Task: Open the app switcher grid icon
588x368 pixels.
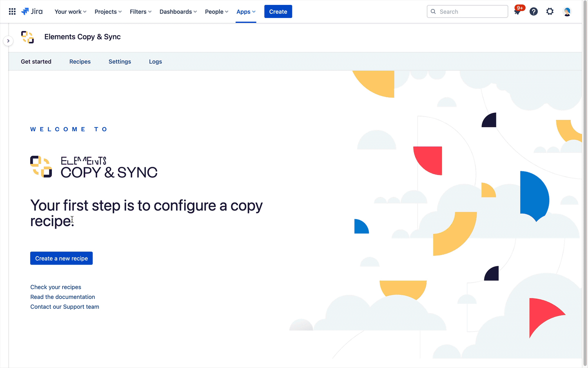Action: click(12, 11)
